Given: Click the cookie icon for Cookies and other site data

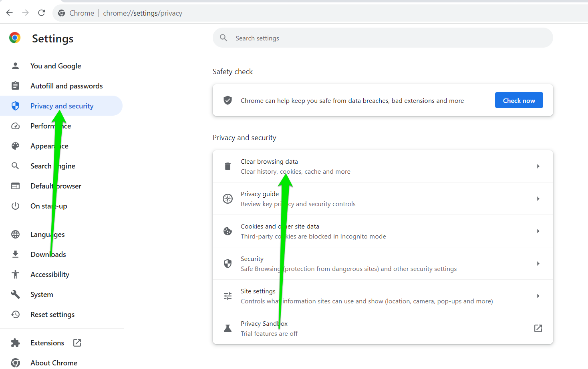Looking at the screenshot, I should [228, 231].
